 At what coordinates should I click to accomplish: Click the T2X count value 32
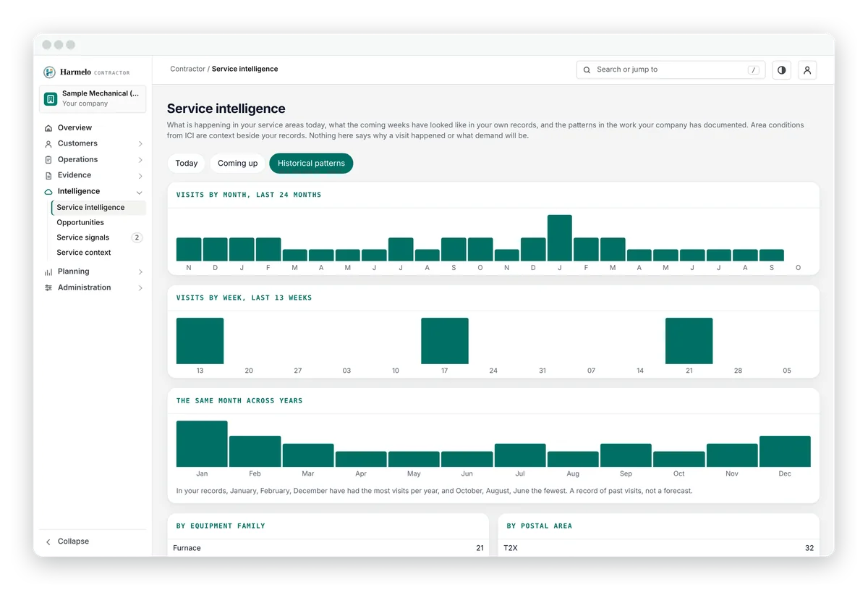809,548
